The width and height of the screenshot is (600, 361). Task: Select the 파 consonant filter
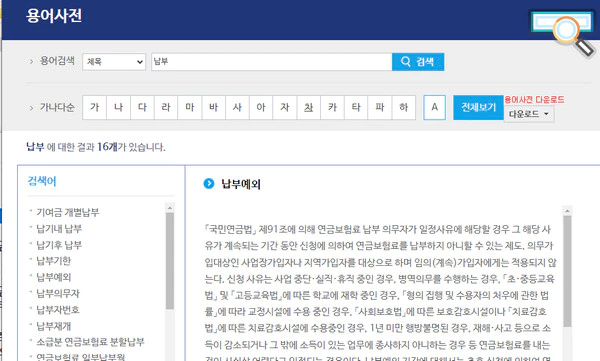click(x=380, y=107)
